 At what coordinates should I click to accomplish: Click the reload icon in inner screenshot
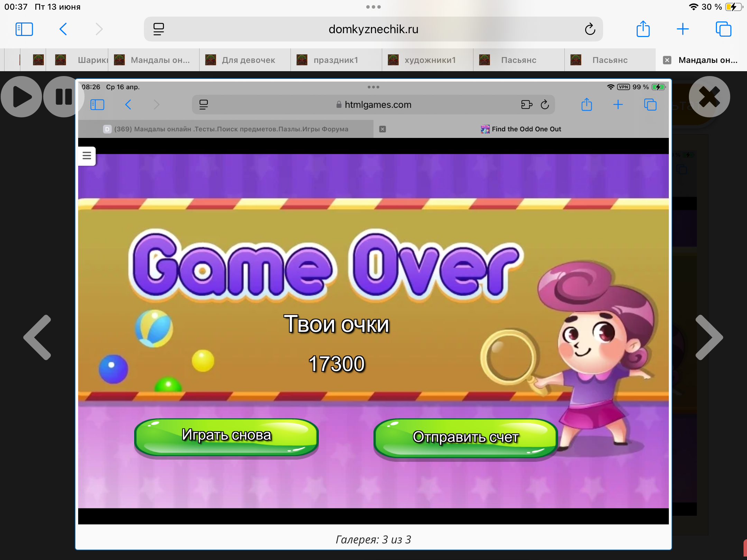point(545,104)
